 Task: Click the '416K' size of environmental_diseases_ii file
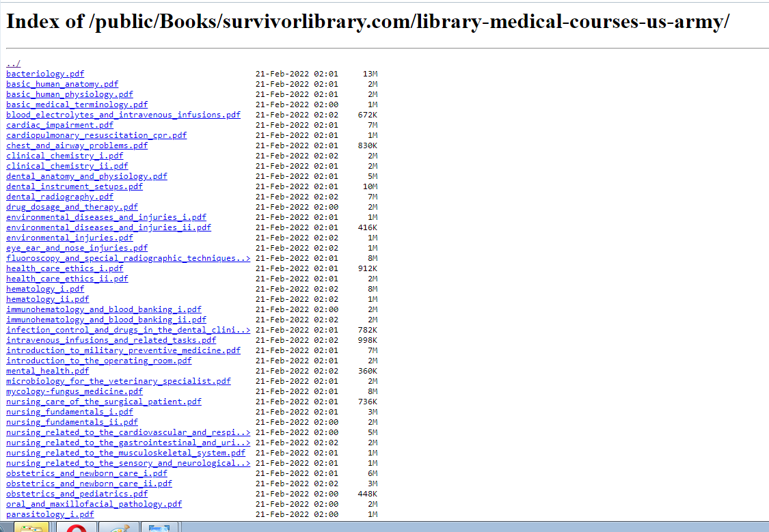click(368, 228)
